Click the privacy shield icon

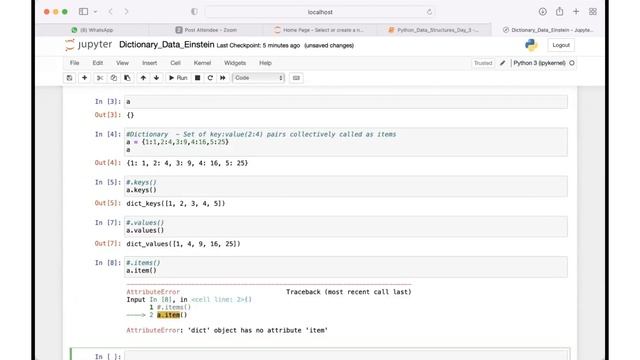[x=194, y=11]
